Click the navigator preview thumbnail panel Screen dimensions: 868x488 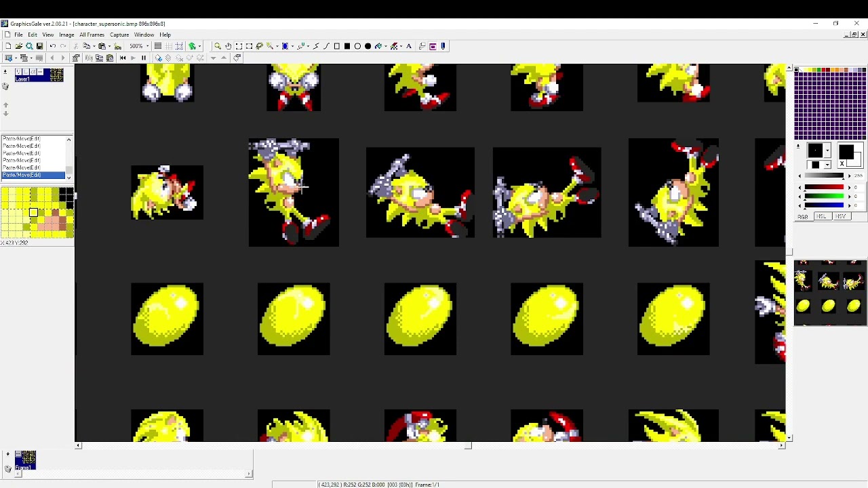[830, 293]
